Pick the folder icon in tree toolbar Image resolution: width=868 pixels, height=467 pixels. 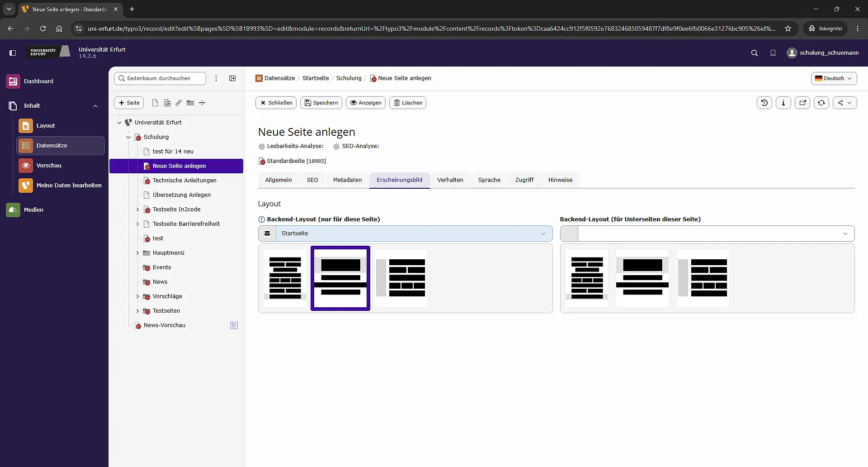[190, 103]
